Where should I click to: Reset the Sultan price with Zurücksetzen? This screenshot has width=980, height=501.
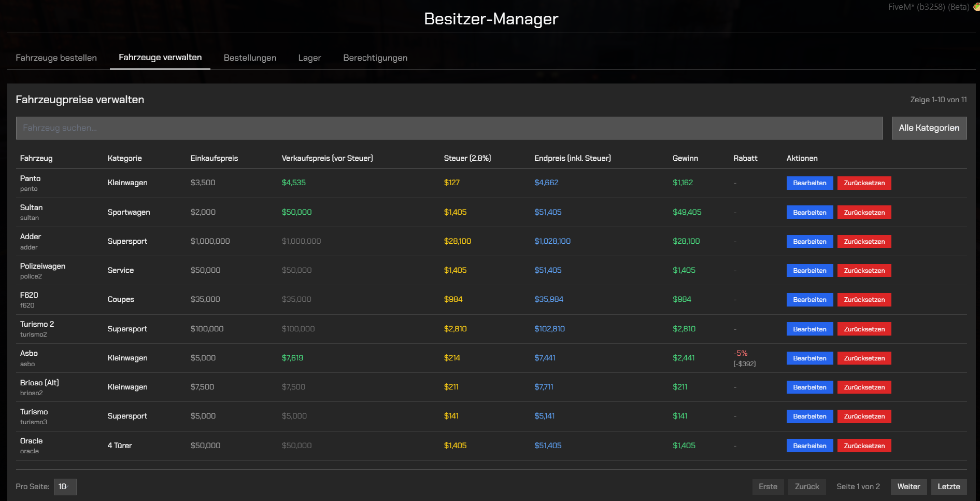(x=864, y=212)
